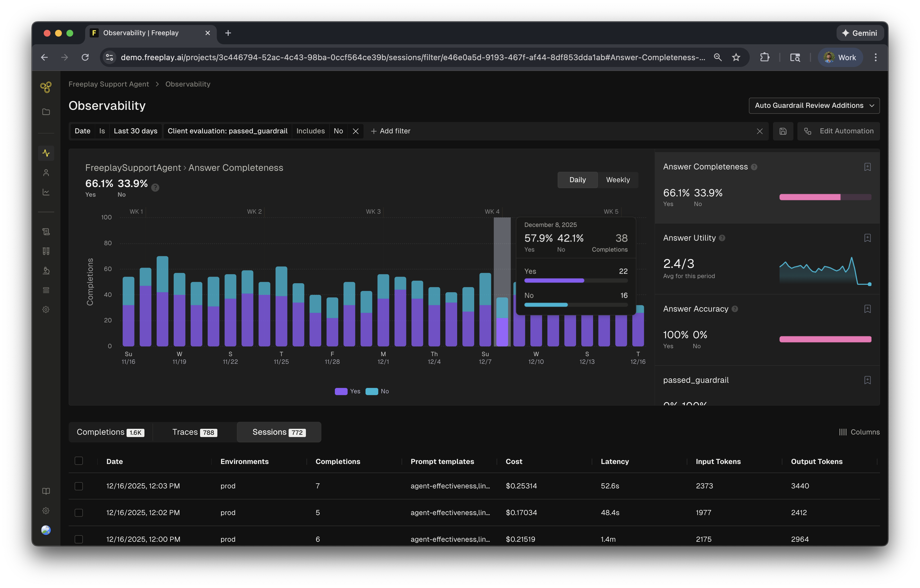Click the Answer Completeness help icon
The height and width of the screenshot is (588, 920).
click(754, 167)
